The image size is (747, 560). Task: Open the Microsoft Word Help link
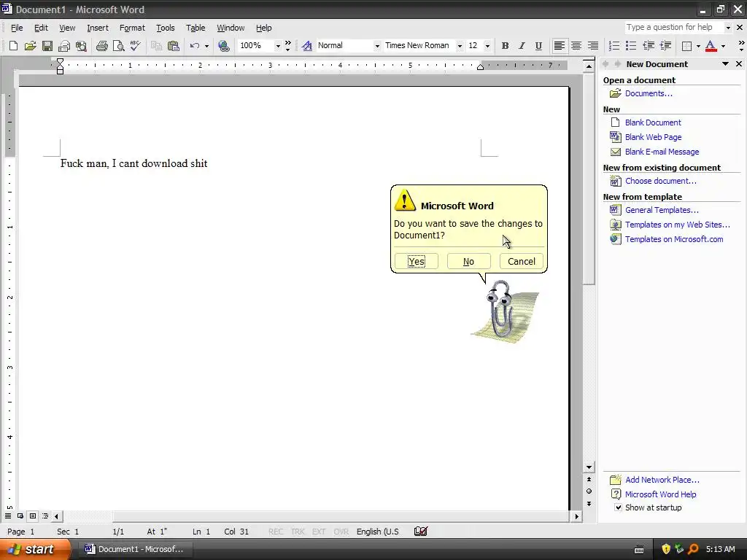660,494
